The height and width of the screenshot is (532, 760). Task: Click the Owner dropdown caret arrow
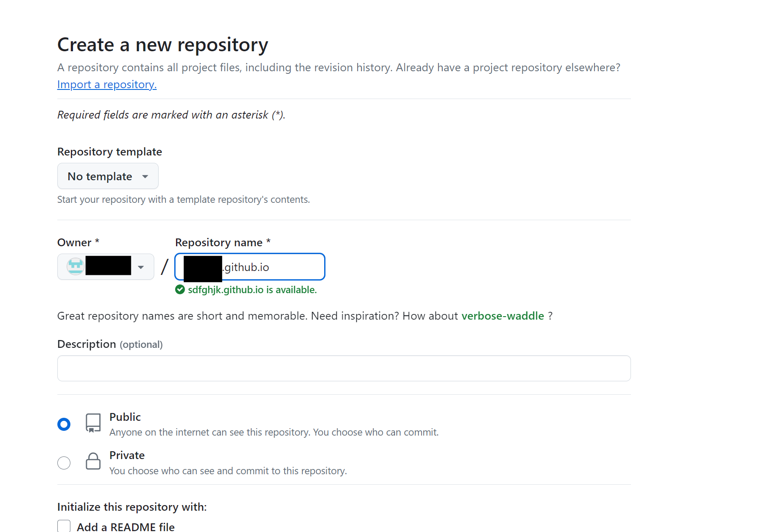[x=141, y=267]
